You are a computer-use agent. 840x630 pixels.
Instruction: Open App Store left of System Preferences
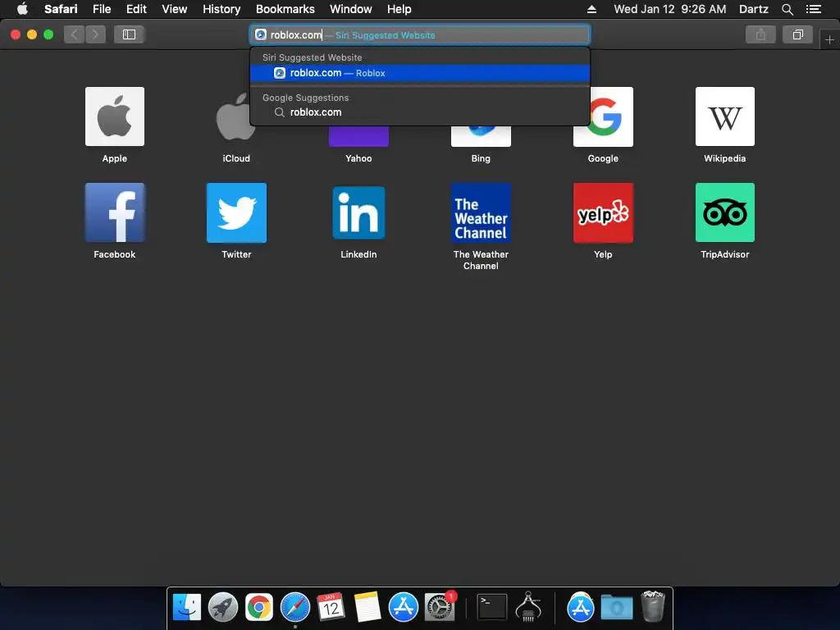(x=403, y=607)
